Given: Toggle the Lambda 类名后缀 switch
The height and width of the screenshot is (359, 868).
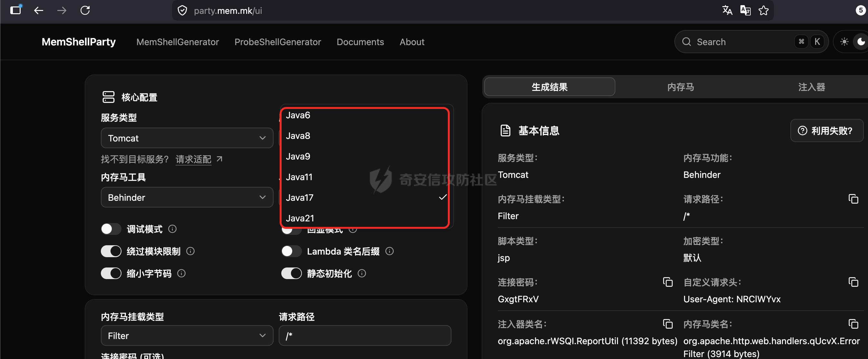Looking at the screenshot, I should point(292,251).
